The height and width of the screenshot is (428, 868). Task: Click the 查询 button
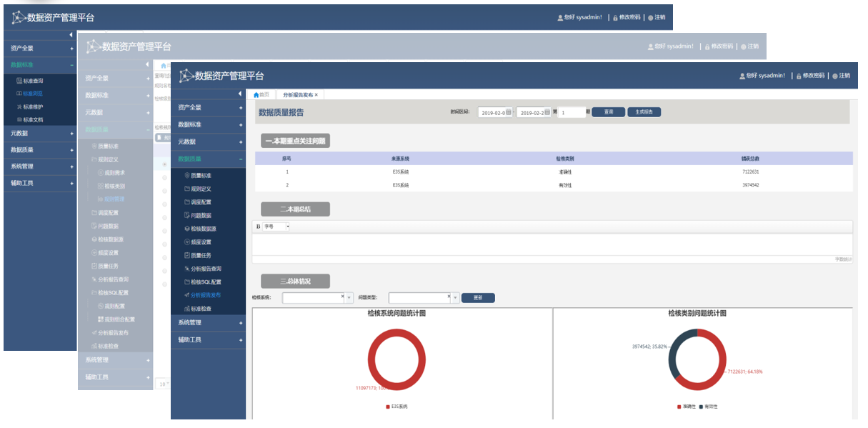[x=608, y=112]
